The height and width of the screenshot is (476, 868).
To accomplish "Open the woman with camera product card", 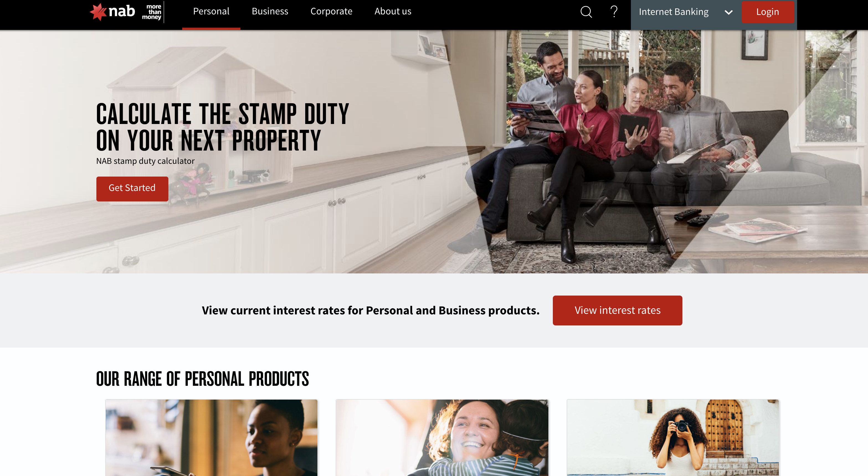I will 673,438.
